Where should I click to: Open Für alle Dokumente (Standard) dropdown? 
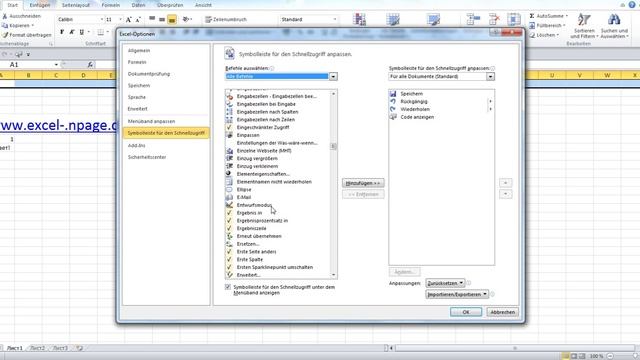point(490,76)
